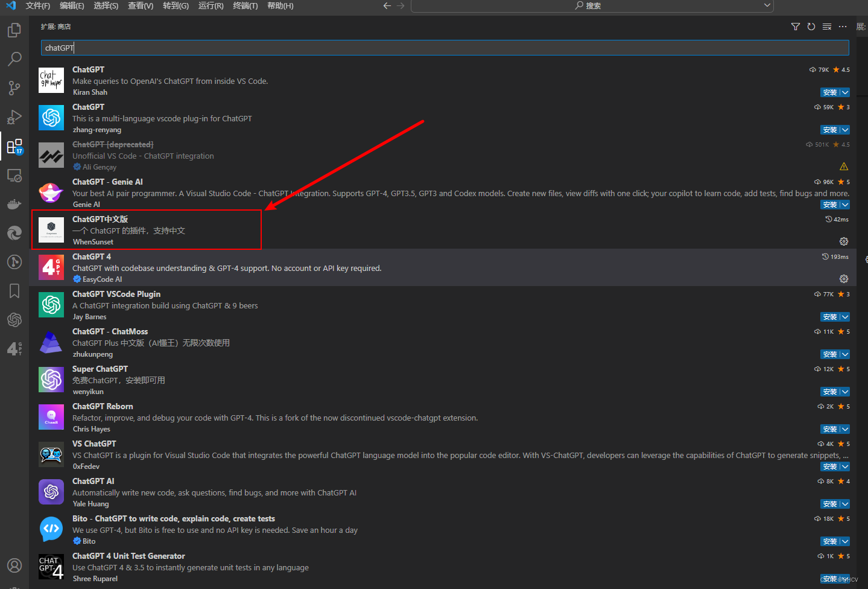
Task: Select the ChatGPT AI by Yale Huang title
Action: (93, 481)
